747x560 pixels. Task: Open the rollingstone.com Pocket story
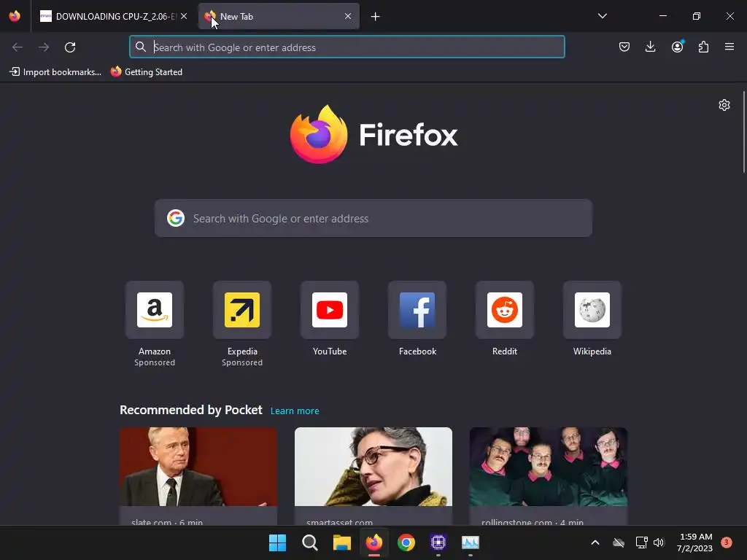pyautogui.click(x=549, y=476)
